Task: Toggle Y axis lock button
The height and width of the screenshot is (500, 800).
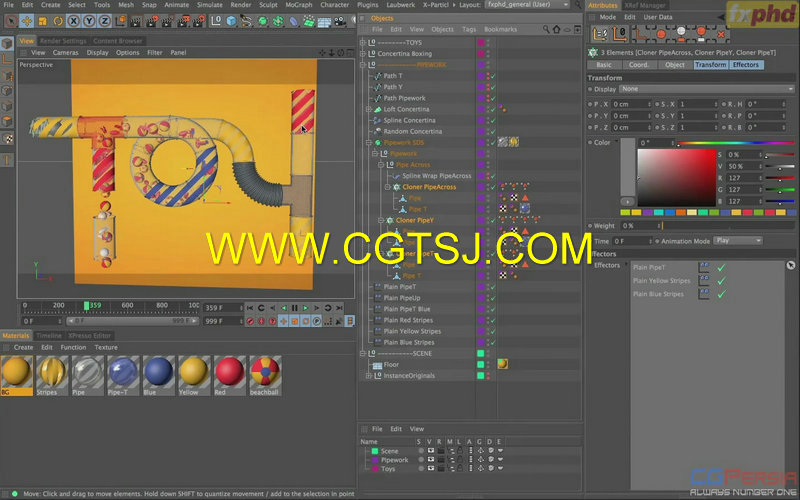Action: pyautogui.click(x=89, y=21)
